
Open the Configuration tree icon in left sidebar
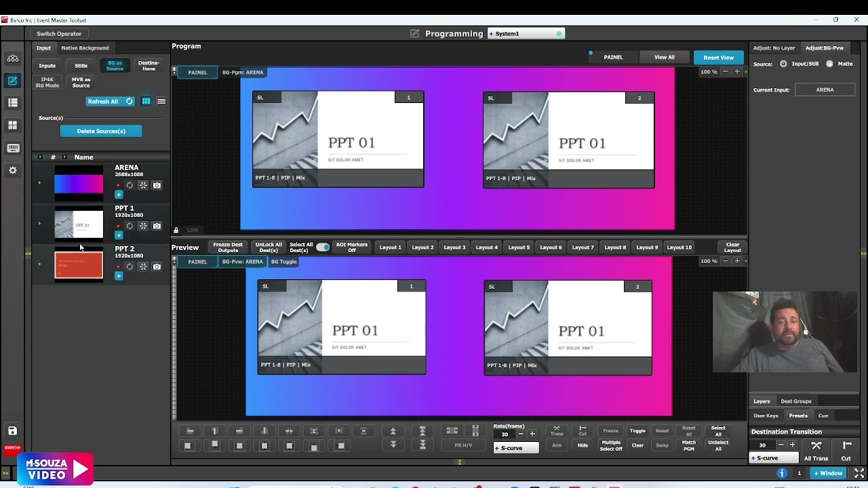[x=12, y=58]
